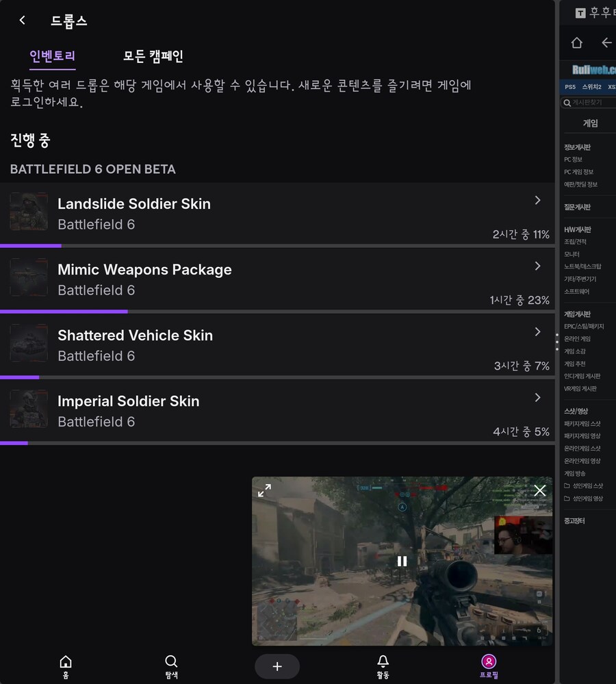Screen dimensions: 616x684
Task: Expand the mini video player to fullscreen
Action: [265, 490]
